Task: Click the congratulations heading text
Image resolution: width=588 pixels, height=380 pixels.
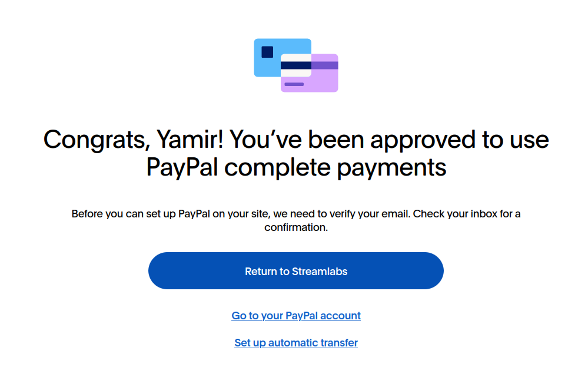Action: click(x=295, y=153)
